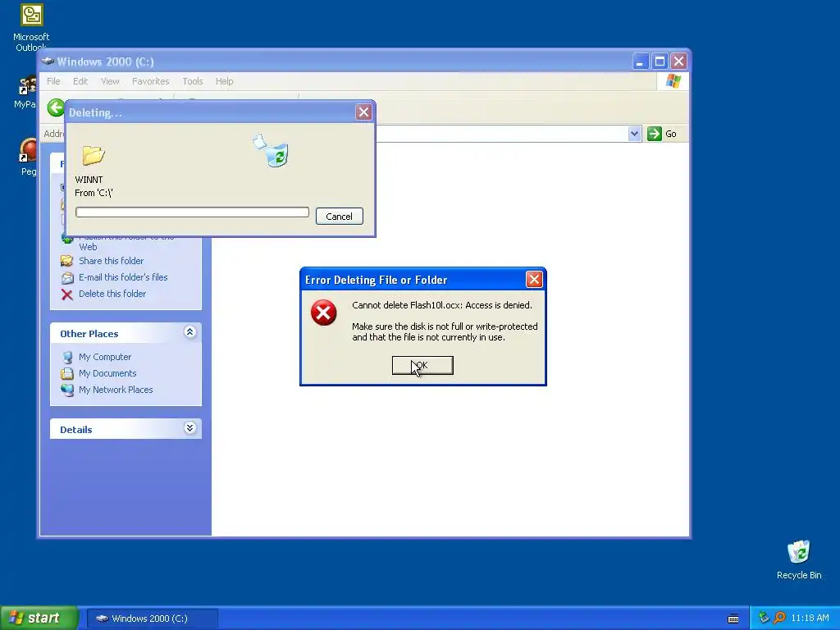
Task: Click the magnifier icon in the system tray
Action: coord(779,619)
